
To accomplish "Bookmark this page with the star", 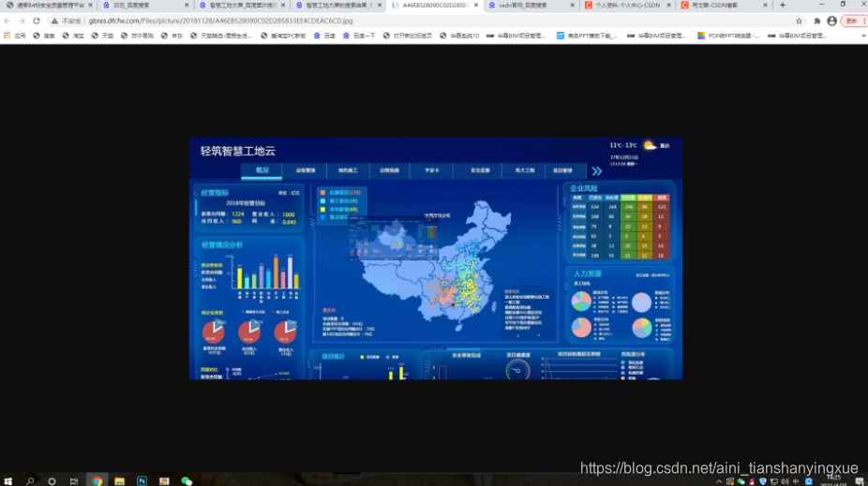I will pyautogui.click(x=799, y=21).
